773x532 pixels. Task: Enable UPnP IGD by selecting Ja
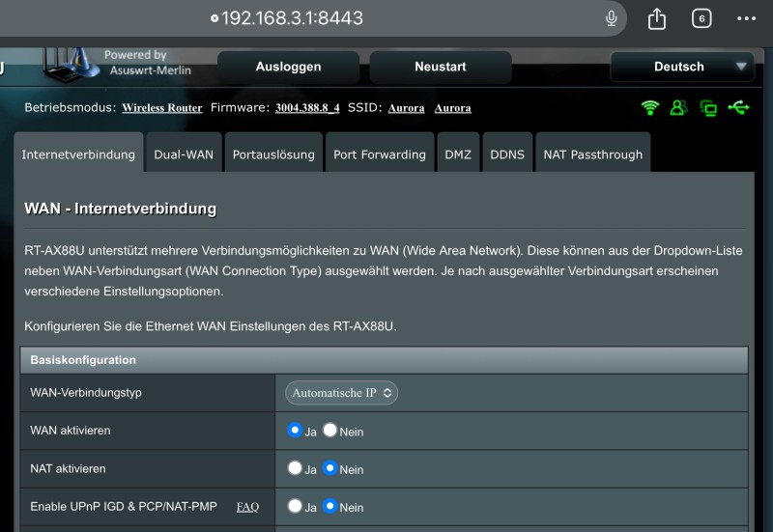click(295, 506)
